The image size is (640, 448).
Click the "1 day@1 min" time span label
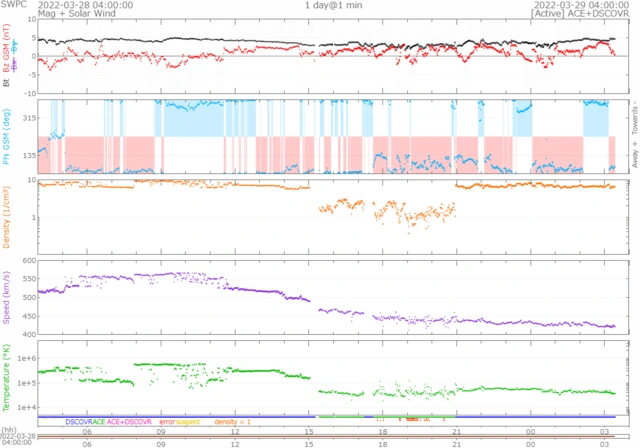click(x=335, y=5)
